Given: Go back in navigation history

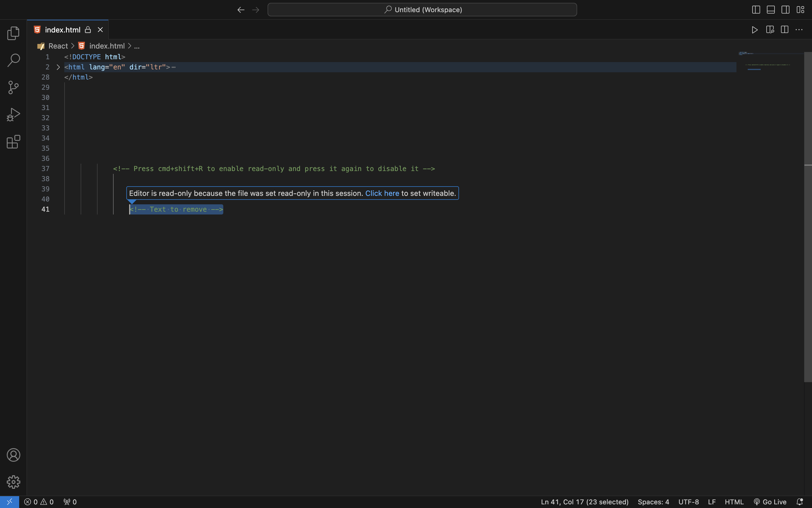Looking at the screenshot, I should coord(241,10).
